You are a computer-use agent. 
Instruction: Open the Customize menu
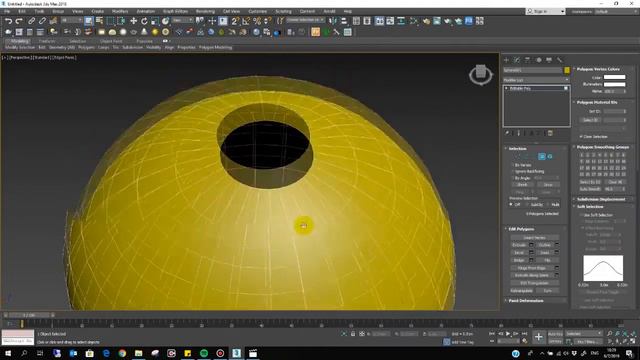[258, 11]
